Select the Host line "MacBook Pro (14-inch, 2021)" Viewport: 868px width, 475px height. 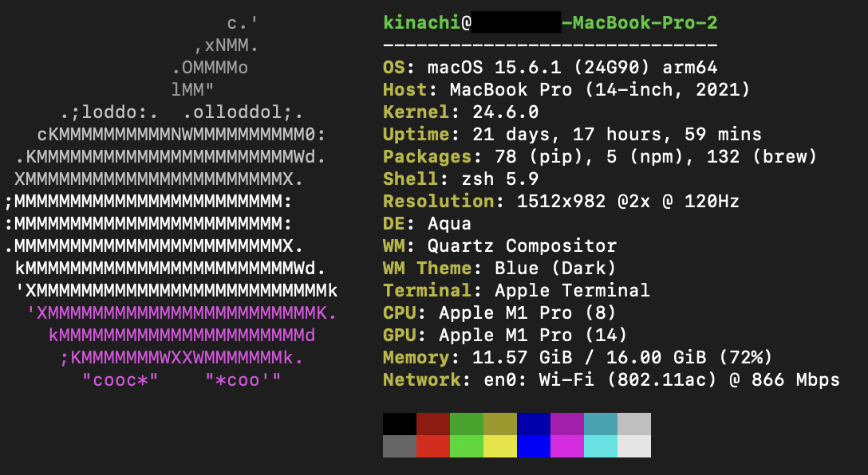pos(566,89)
